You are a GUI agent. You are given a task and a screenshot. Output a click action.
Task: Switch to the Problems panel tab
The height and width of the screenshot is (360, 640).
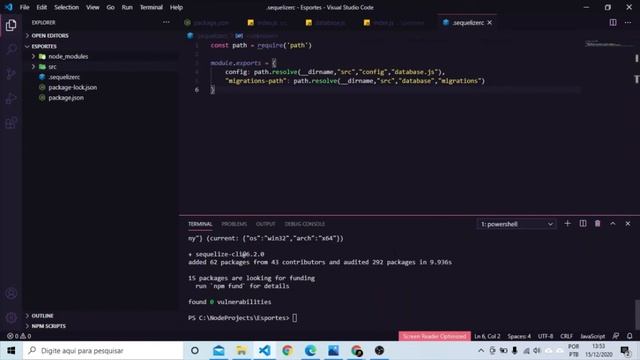click(234, 224)
